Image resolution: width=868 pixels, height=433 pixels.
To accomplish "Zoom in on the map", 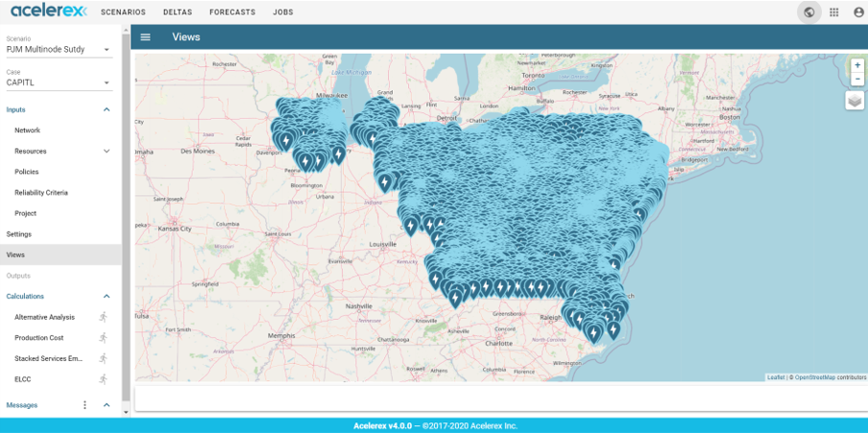I will click(857, 65).
